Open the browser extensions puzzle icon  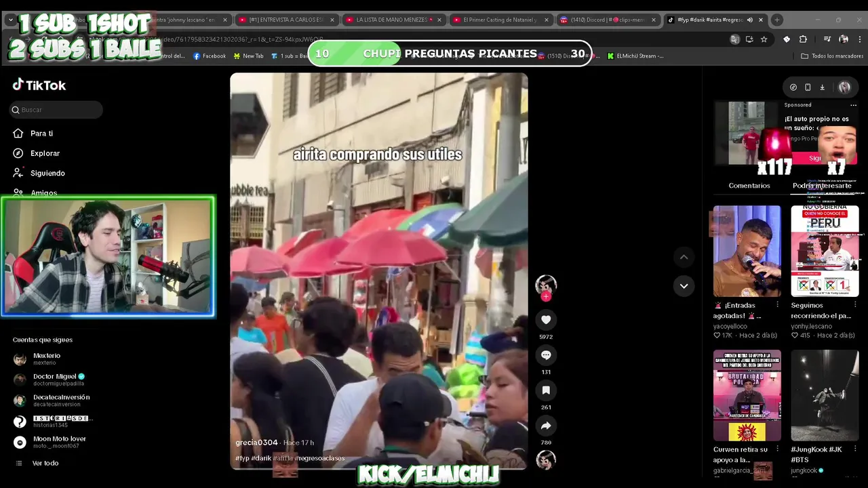[x=803, y=39]
